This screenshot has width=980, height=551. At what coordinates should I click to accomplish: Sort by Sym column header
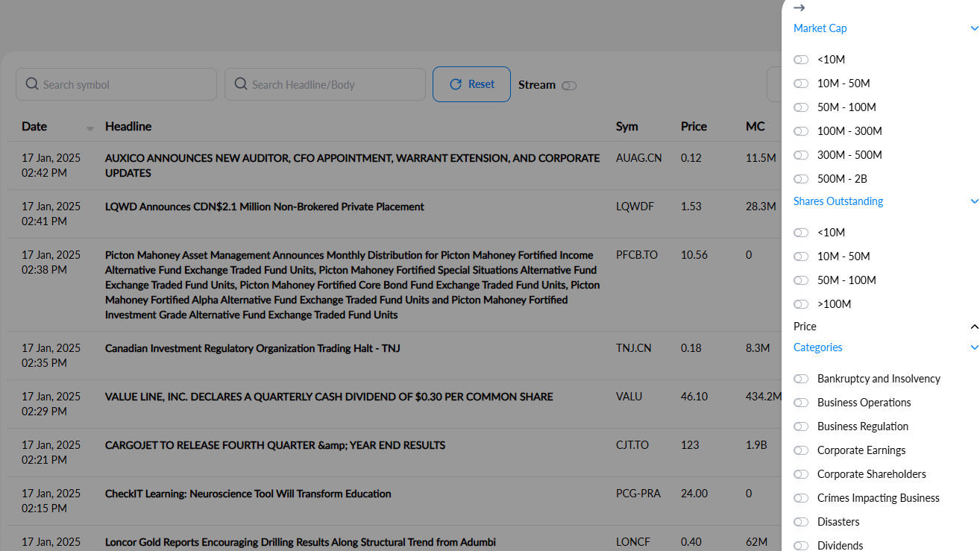click(627, 127)
